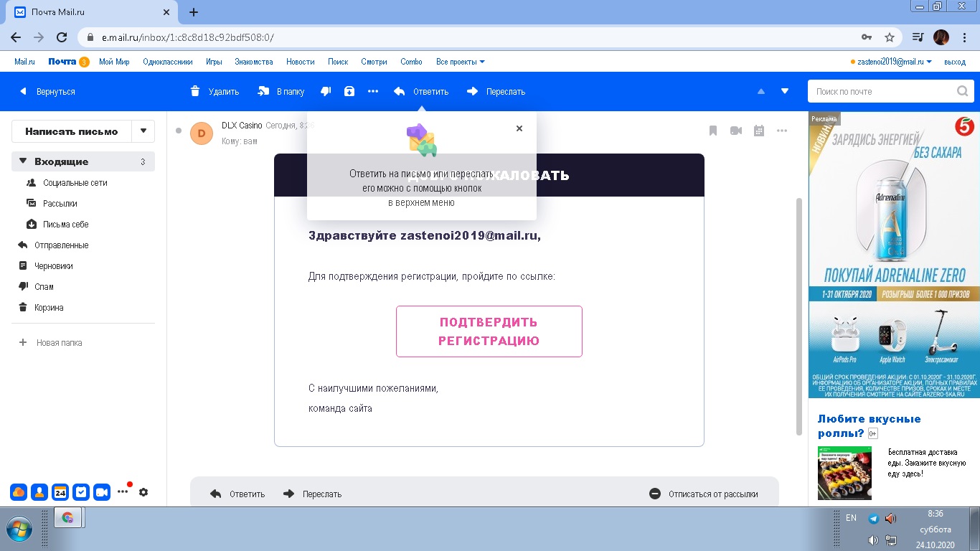
Task: Click the Удалить trash icon
Action: point(195,91)
